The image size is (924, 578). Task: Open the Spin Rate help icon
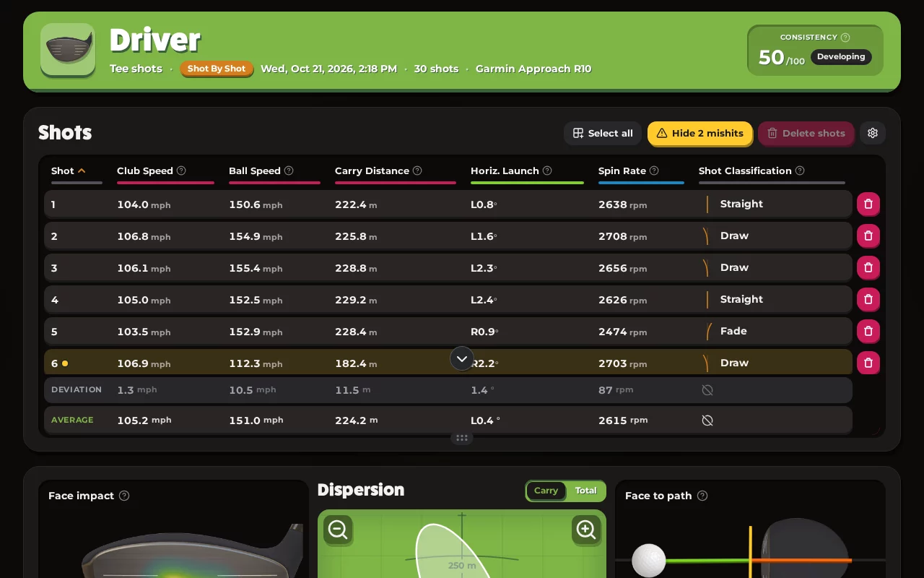(x=654, y=171)
